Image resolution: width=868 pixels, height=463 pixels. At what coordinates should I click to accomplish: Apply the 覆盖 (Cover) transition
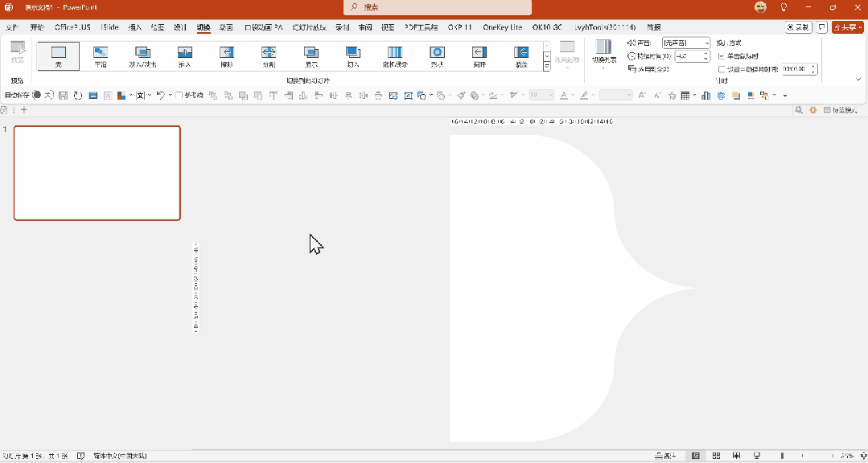click(521, 56)
